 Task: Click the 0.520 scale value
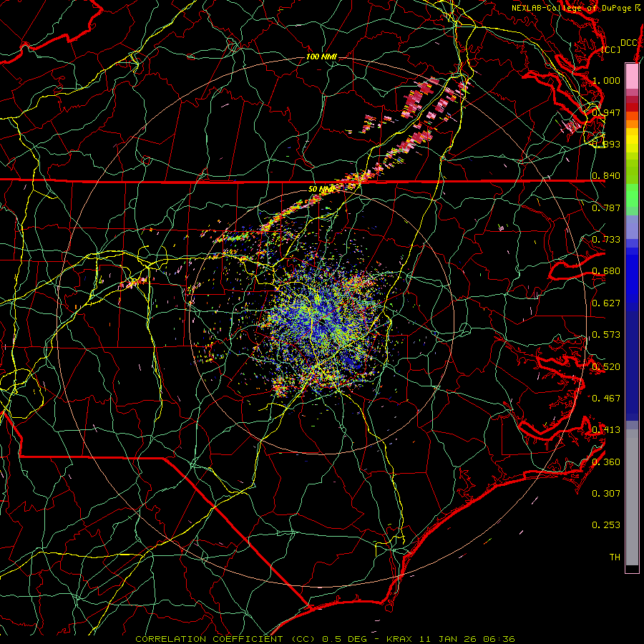tap(606, 367)
